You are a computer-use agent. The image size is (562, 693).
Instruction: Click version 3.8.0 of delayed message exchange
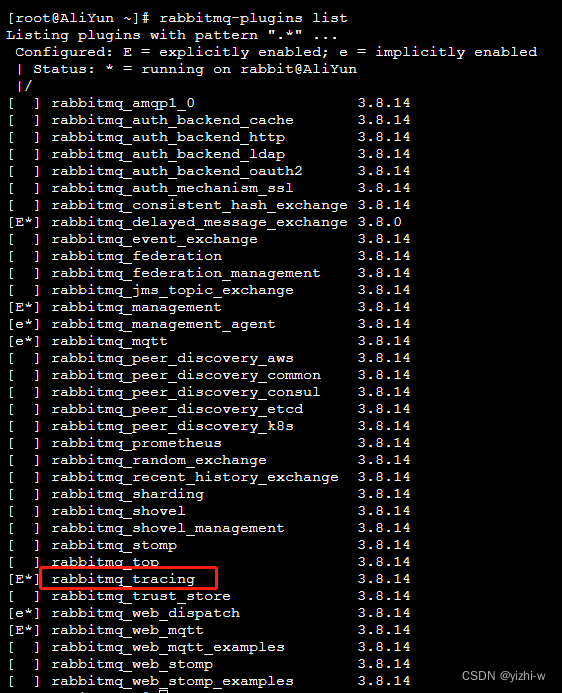coord(380,222)
